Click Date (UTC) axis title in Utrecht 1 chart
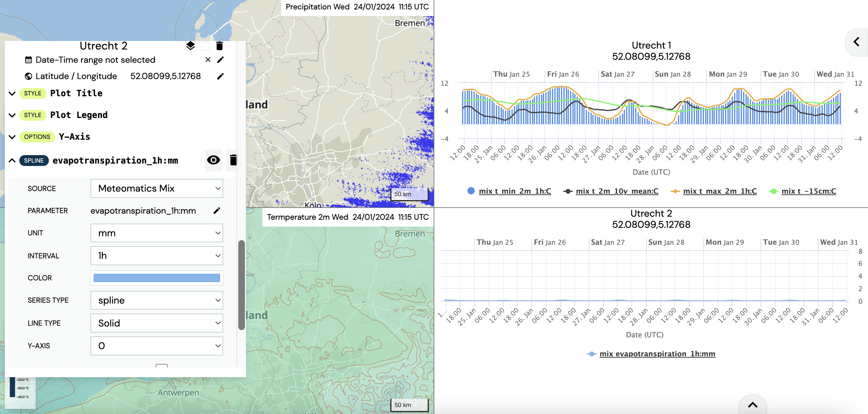The width and height of the screenshot is (868, 414). click(x=651, y=172)
